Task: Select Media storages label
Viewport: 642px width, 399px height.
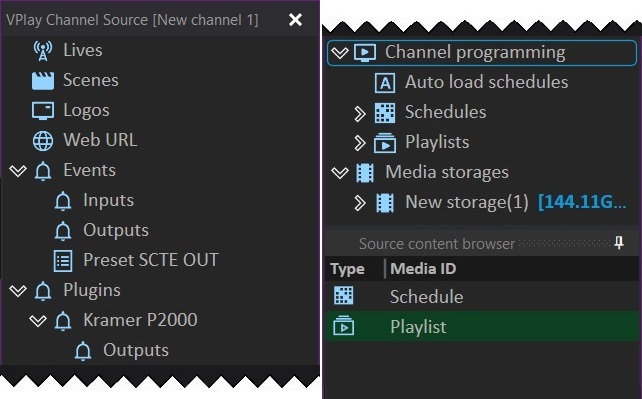Action: coord(447,172)
